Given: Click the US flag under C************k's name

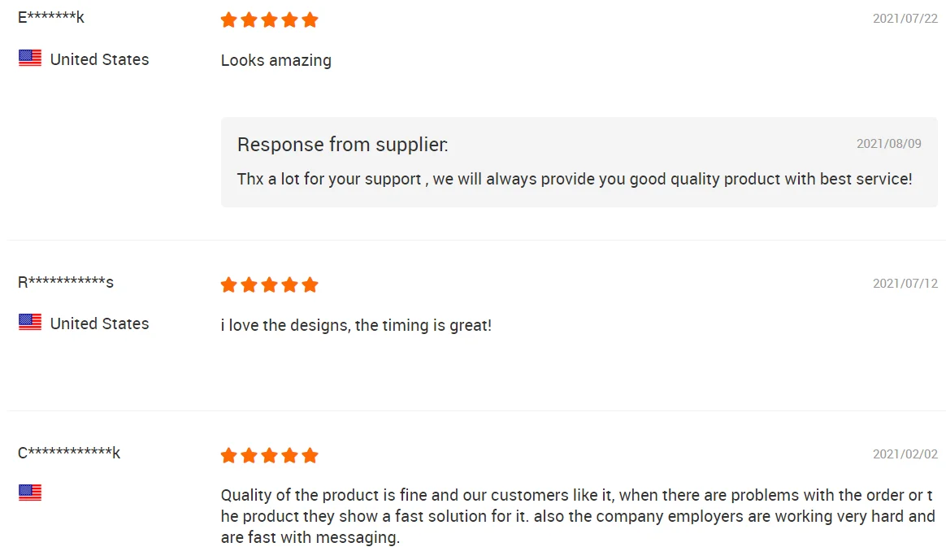Looking at the screenshot, I should pyautogui.click(x=30, y=493).
